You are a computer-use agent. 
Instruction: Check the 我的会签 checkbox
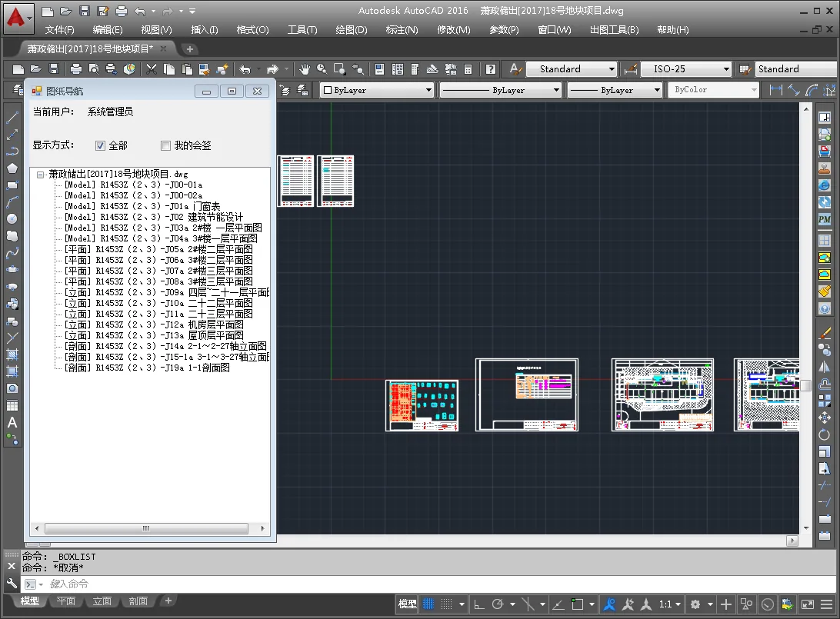[x=165, y=145]
